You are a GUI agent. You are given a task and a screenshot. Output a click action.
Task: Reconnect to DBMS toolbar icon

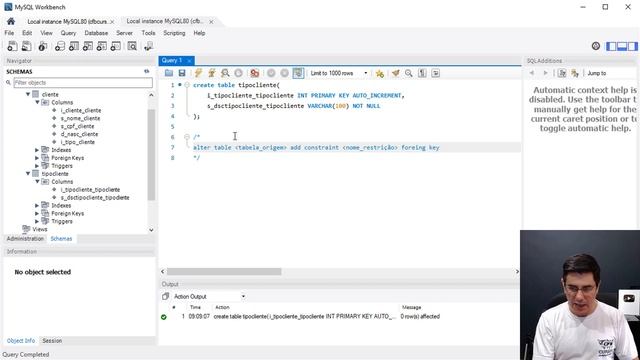pos(149,46)
